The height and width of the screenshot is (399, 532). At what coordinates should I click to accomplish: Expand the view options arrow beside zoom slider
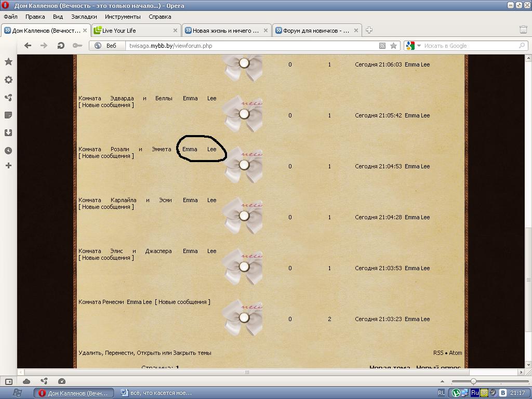(x=442, y=382)
